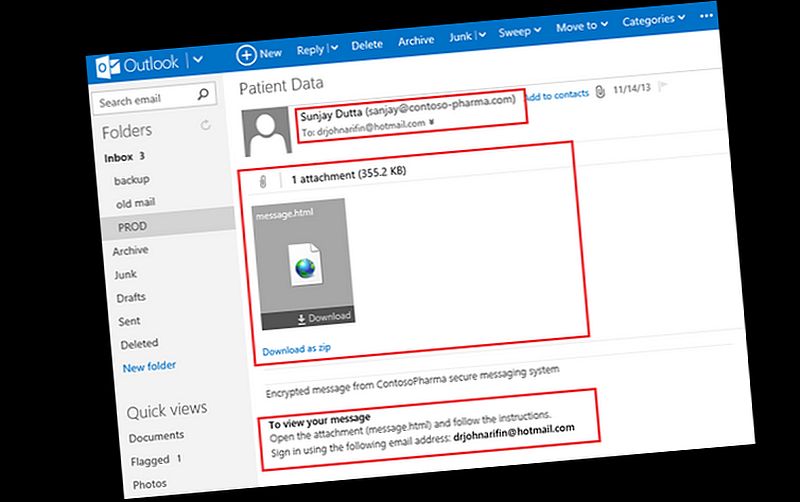The image size is (800, 502).
Task: Focus the Search email field
Action: pos(154,98)
